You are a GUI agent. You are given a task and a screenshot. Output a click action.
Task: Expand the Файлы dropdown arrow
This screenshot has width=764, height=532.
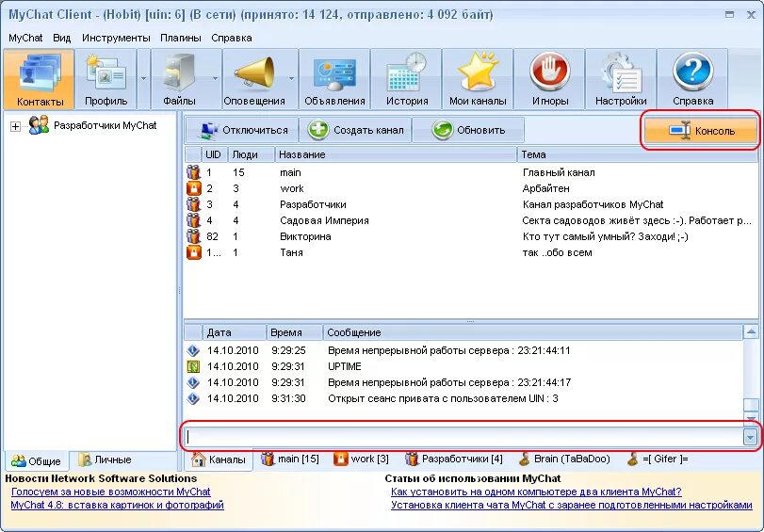click(215, 79)
